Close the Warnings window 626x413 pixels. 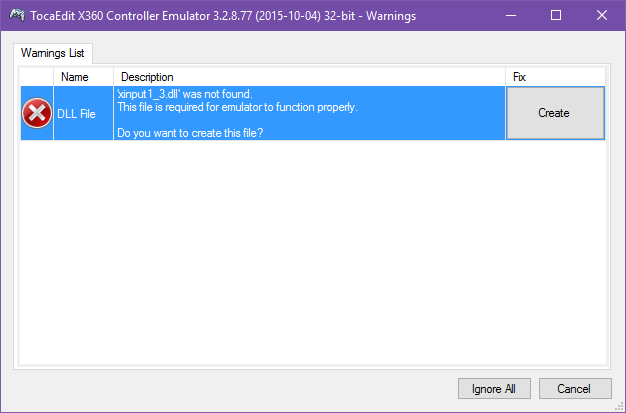coord(602,16)
